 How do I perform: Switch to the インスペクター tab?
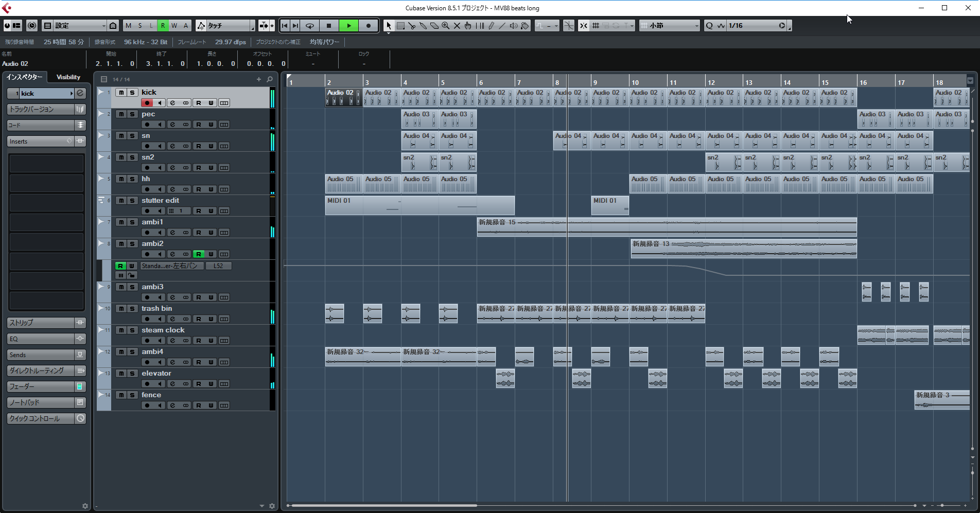pos(24,77)
